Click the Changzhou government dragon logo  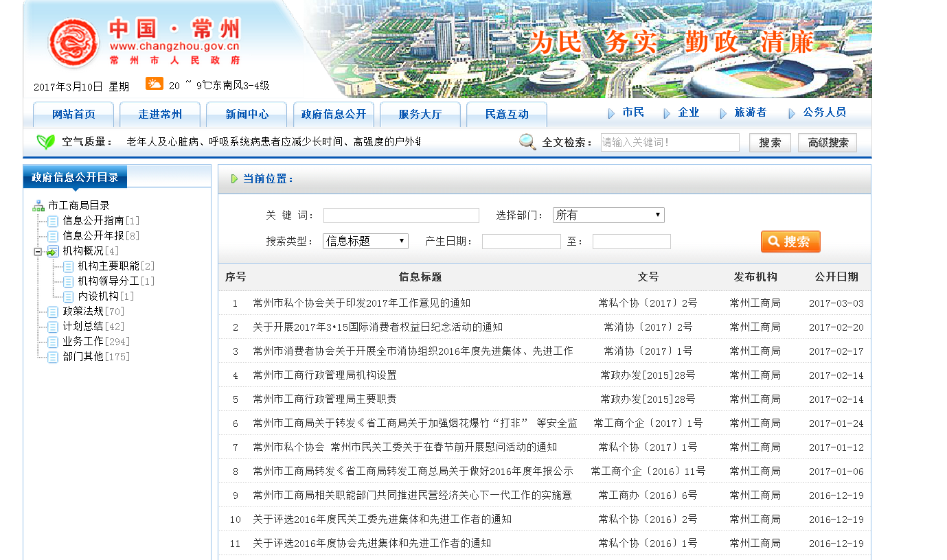(73, 43)
